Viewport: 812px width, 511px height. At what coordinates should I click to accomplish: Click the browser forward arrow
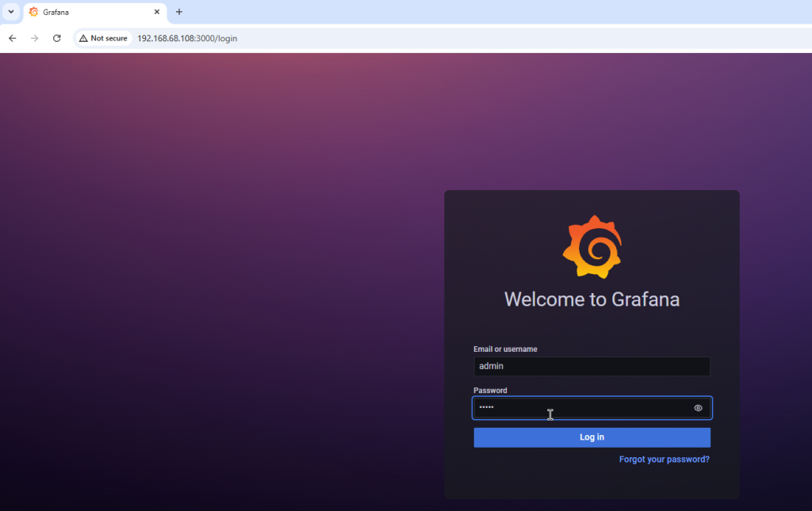34,38
